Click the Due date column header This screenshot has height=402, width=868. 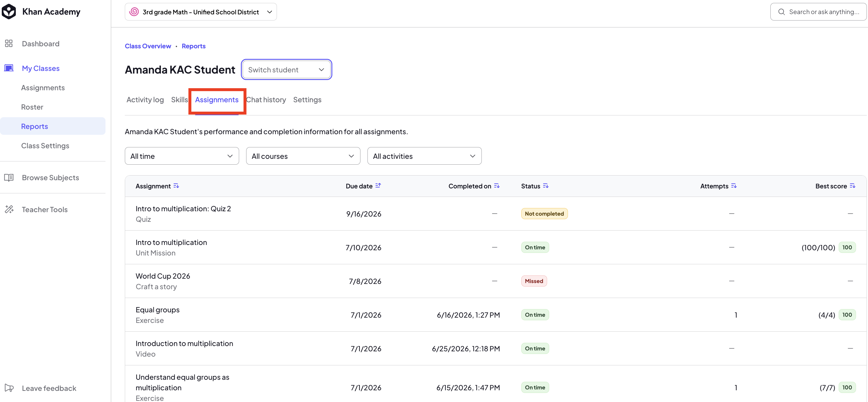tap(359, 186)
